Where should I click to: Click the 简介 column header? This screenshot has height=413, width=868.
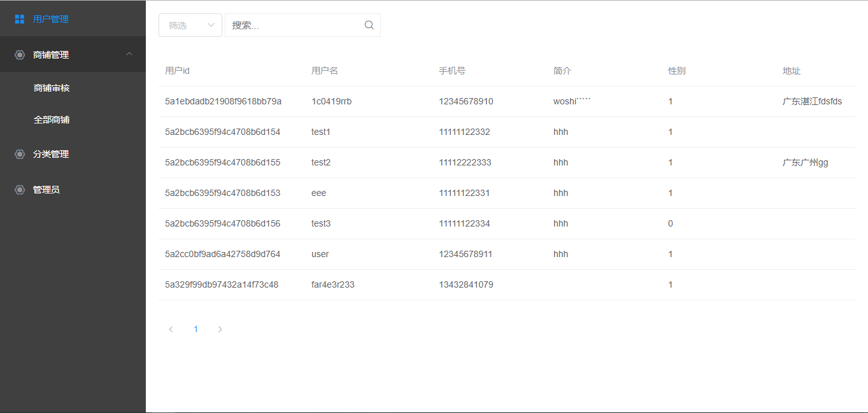[562, 71]
